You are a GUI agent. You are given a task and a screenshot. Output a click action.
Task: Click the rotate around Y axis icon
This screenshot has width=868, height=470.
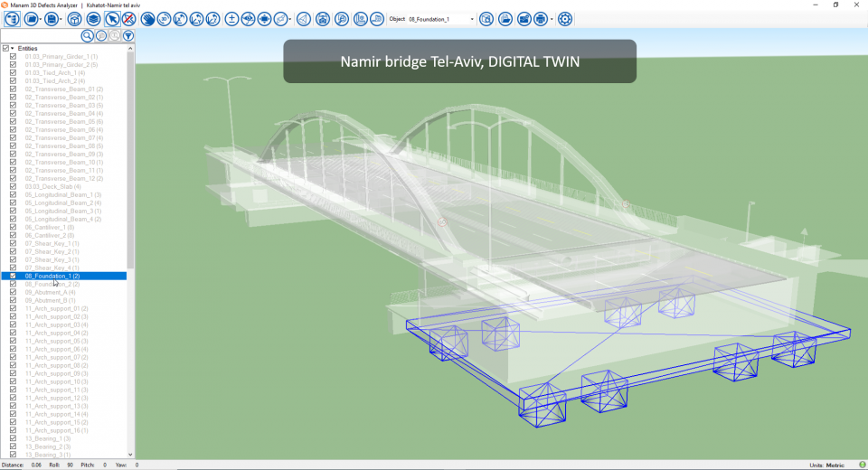point(196,19)
